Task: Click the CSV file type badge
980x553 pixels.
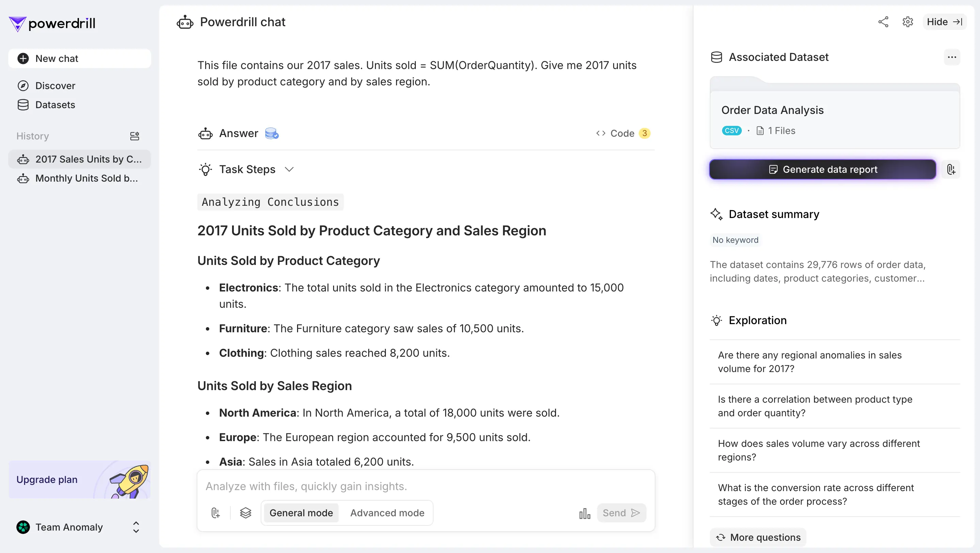Action: tap(732, 131)
